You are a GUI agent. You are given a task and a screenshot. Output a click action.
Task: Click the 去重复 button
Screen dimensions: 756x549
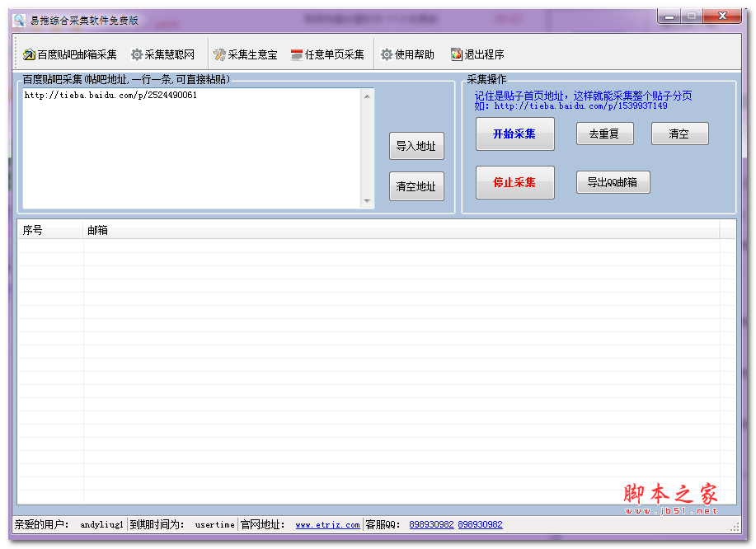pyautogui.click(x=604, y=134)
